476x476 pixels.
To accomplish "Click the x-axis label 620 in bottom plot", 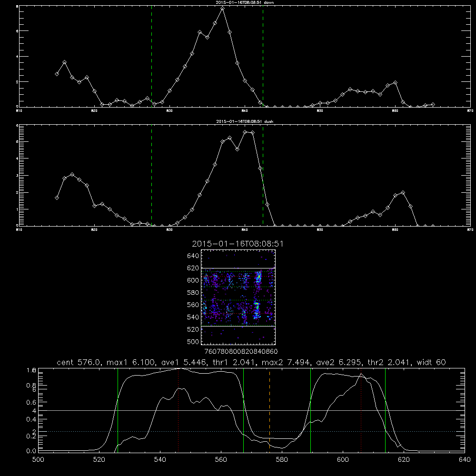I will [x=404, y=460].
